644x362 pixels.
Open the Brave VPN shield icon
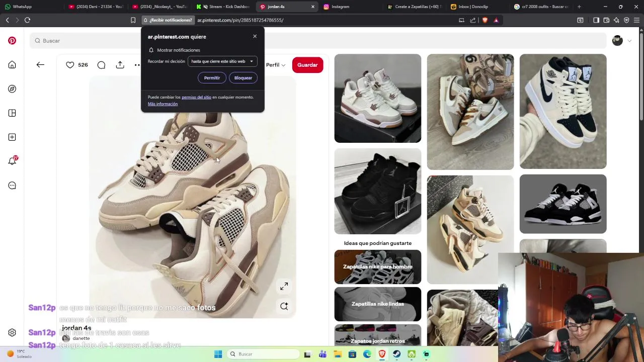click(626, 20)
